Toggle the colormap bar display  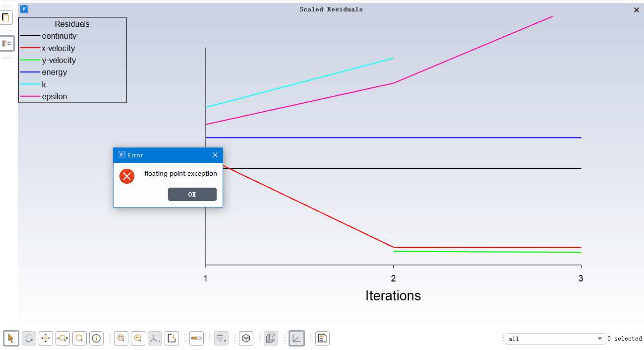point(196,339)
